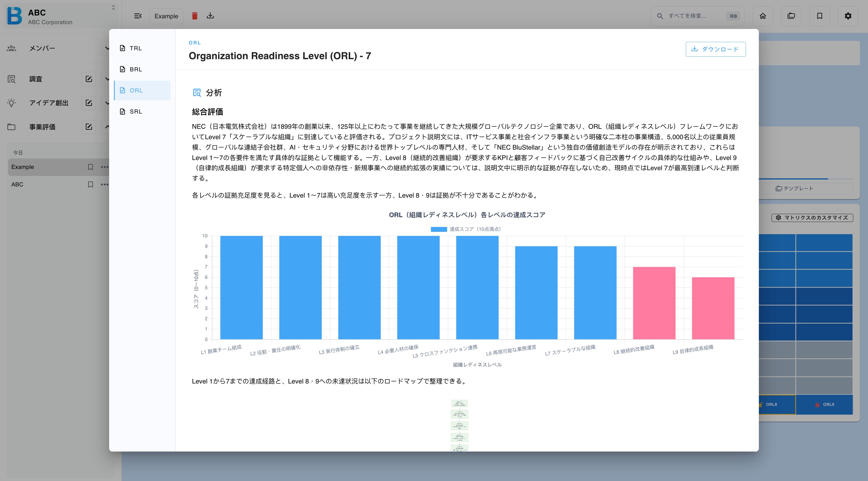868x481 pixels.
Task: Switch to the SRL tab
Action: pyautogui.click(x=142, y=111)
